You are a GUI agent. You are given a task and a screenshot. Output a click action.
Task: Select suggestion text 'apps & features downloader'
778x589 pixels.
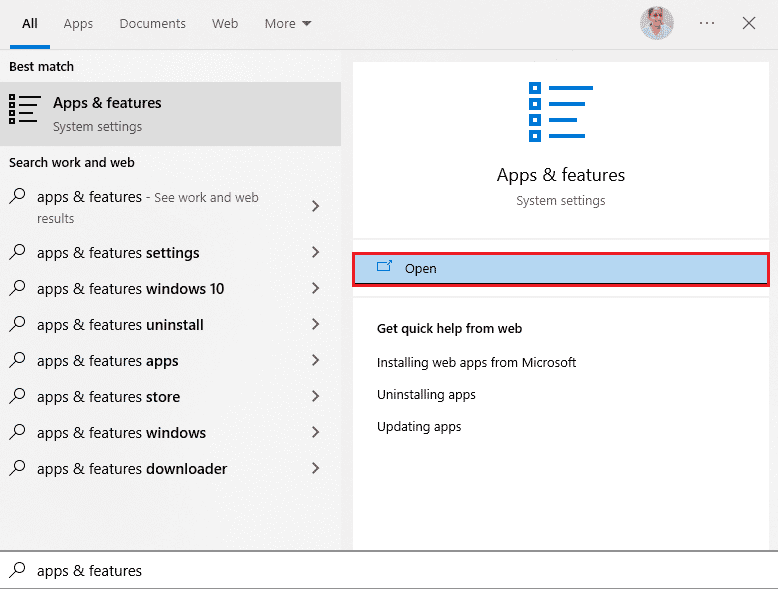(132, 469)
